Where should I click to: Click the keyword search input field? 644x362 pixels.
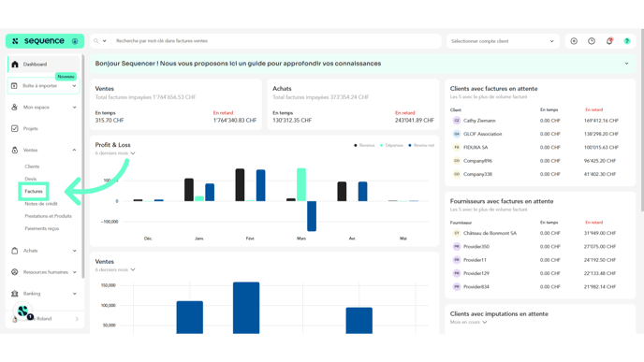[276, 41]
